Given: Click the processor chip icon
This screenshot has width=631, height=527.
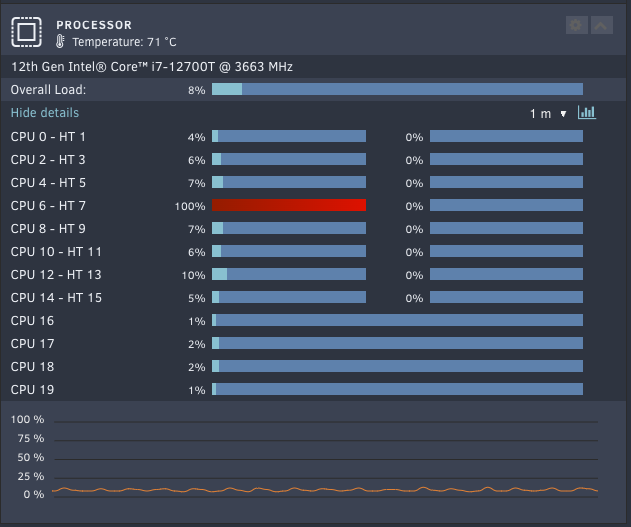Looking at the screenshot, I should pos(27,32).
